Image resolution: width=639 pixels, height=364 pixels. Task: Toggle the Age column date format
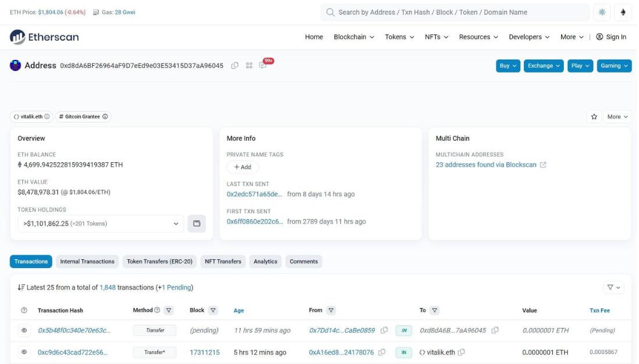(x=239, y=311)
